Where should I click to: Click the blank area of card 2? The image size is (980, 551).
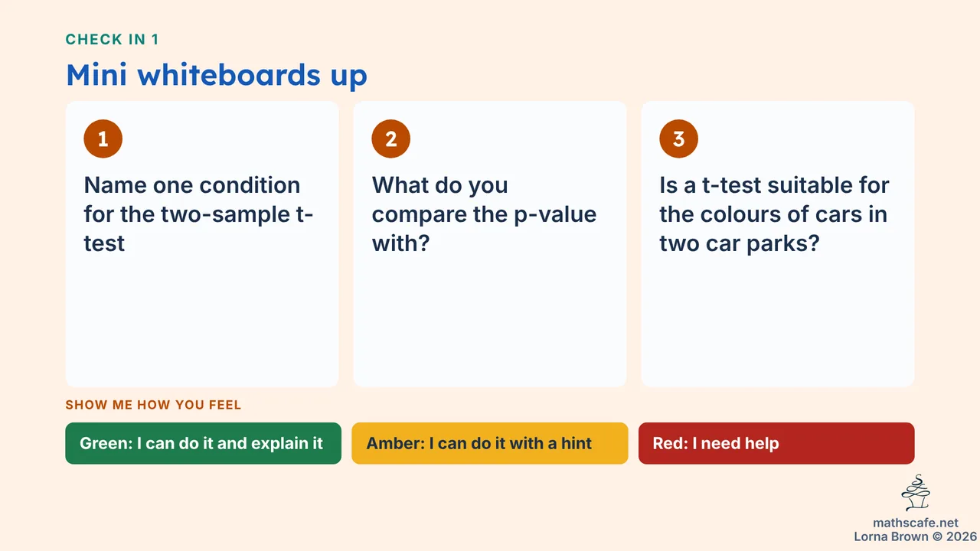490,321
